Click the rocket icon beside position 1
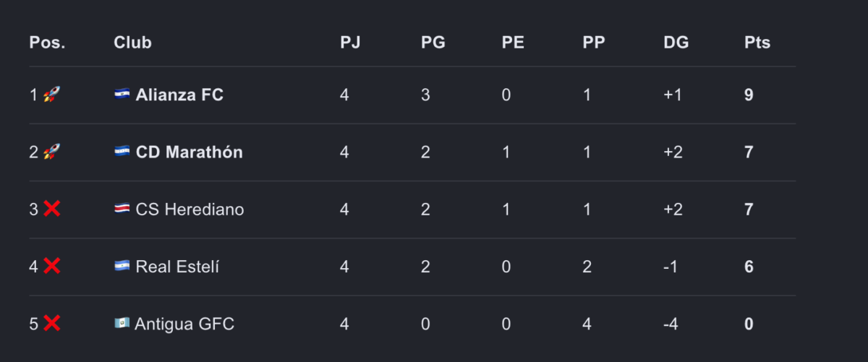Image resolution: width=868 pixels, height=362 pixels. [51, 95]
